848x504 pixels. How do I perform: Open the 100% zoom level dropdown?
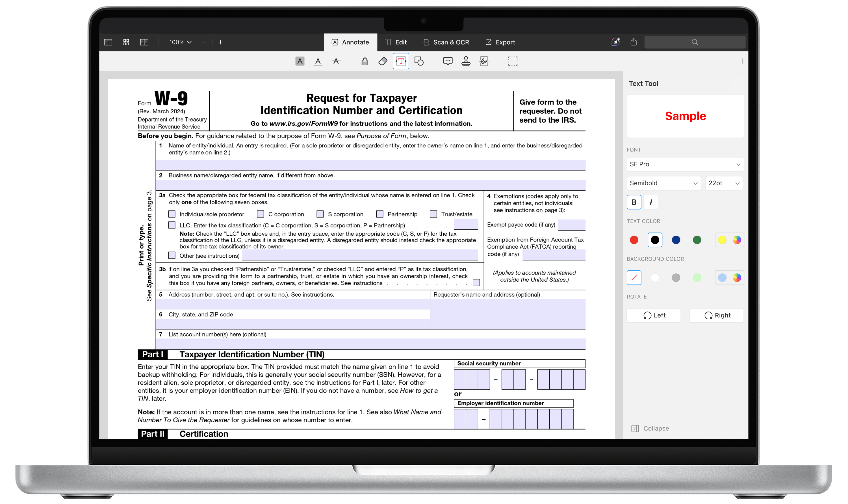pos(180,42)
